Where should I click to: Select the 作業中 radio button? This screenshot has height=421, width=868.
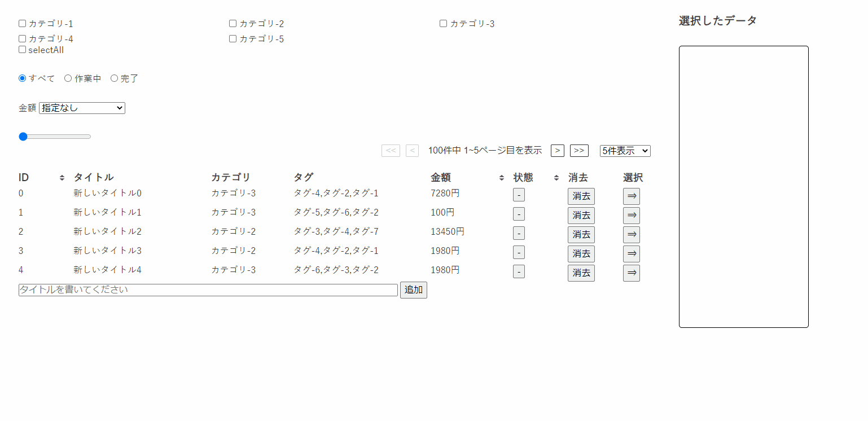(x=68, y=78)
